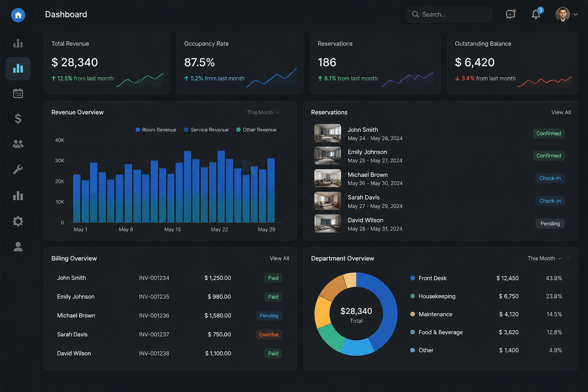Click the Confirmed badge for John Smith
Image resolution: width=588 pixels, height=392 pixels.
point(549,134)
